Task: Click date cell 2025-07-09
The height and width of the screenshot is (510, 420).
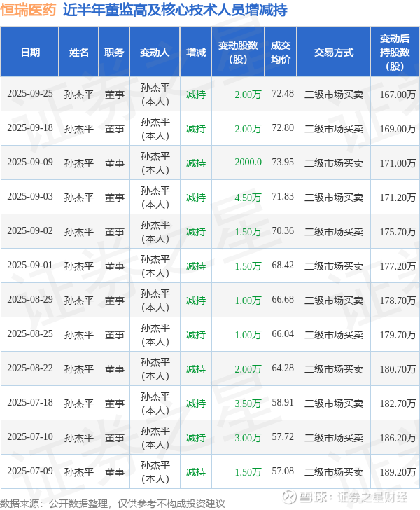Action: pyautogui.click(x=30, y=471)
